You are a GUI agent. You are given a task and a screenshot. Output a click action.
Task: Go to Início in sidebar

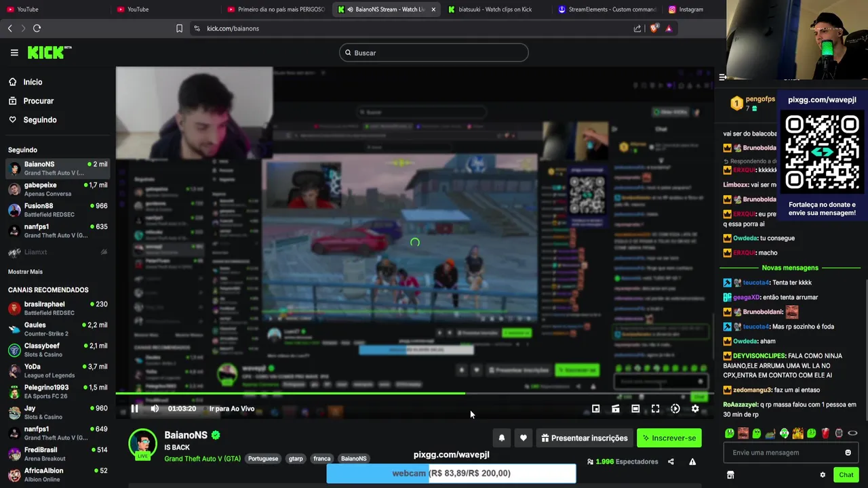[x=33, y=82]
